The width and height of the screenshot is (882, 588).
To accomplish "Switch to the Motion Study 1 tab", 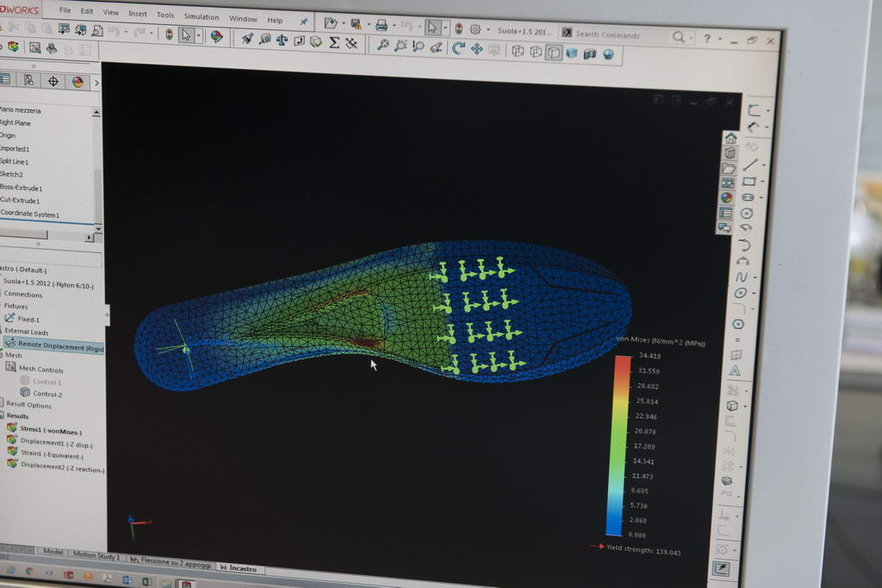I will pyautogui.click(x=96, y=554).
